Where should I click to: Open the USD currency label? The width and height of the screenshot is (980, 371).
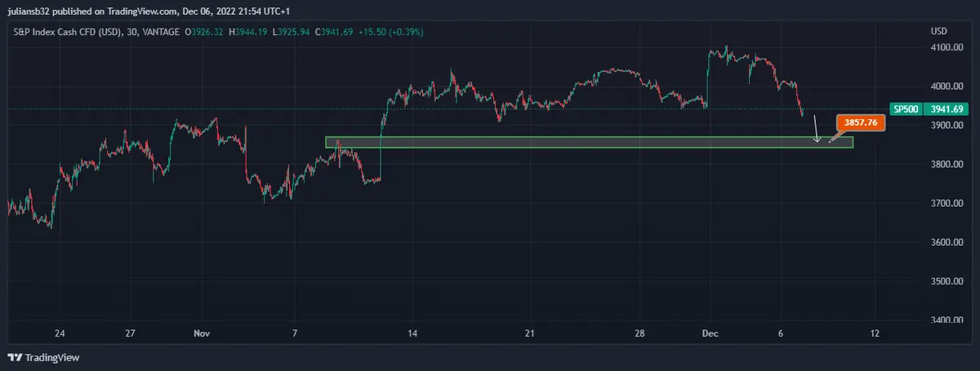coord(938,31)
